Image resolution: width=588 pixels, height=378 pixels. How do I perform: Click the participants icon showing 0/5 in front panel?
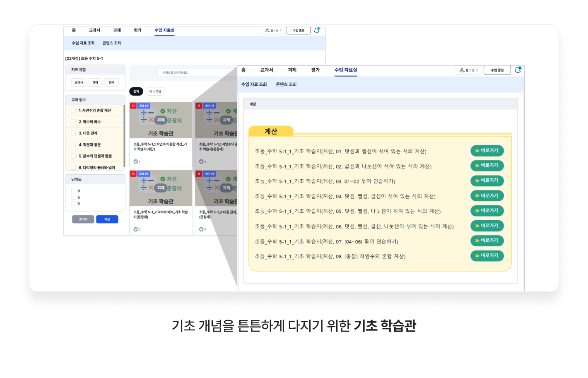pyautogui.click(x=462, y=70)
